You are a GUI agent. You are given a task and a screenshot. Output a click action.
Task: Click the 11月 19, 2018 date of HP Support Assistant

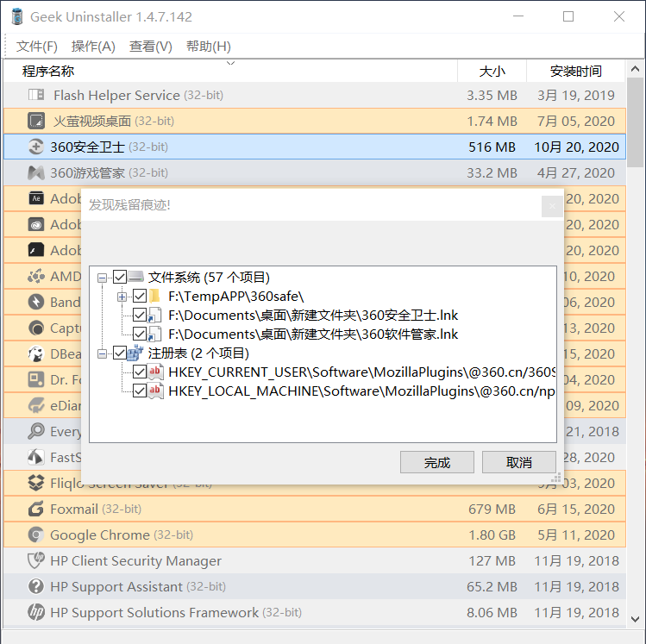click(577, 586)
